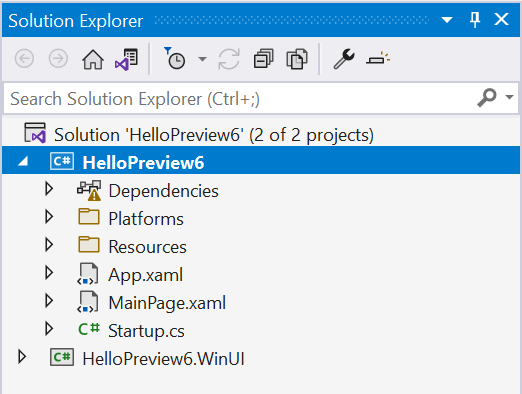Select the HelloPreview6 project name
522x394 pixels.
143,163
